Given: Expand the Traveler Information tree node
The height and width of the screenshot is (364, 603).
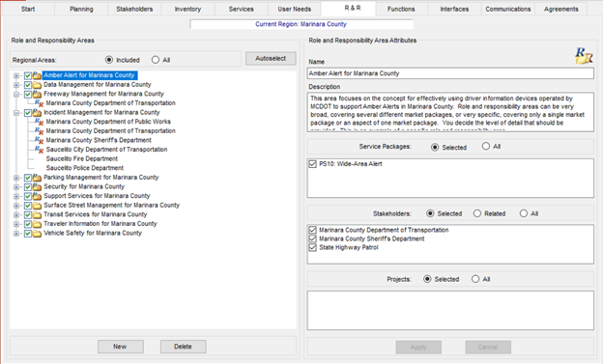Looking at the screenshot, I should (x=16, y=224).
